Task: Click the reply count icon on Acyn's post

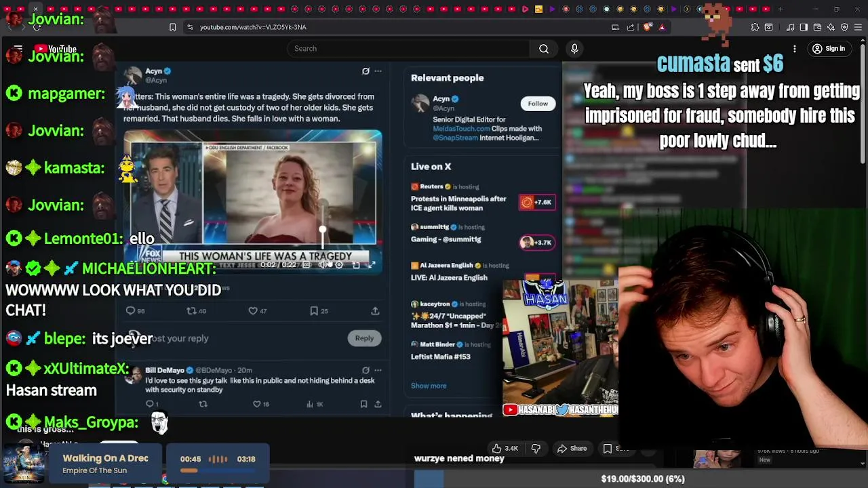Action: coord(131,310)
